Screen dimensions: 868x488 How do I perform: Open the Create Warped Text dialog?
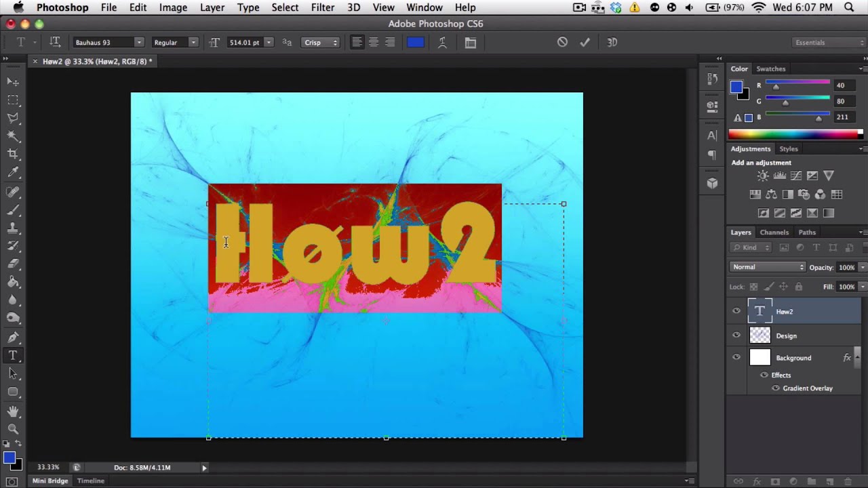[x=442, y=42]
